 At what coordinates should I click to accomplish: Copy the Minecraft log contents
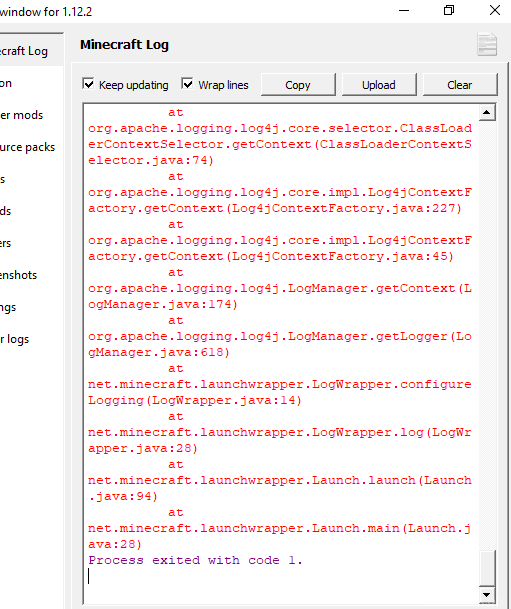tap(298, 85)
